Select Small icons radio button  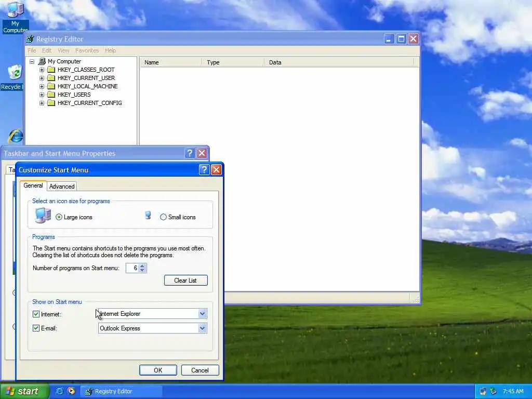[163, 217]
